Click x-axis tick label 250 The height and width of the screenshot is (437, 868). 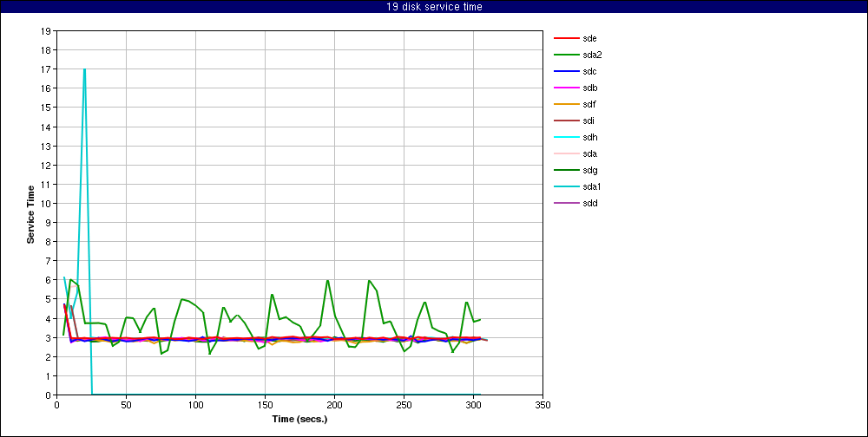click(x=404, y=404)
